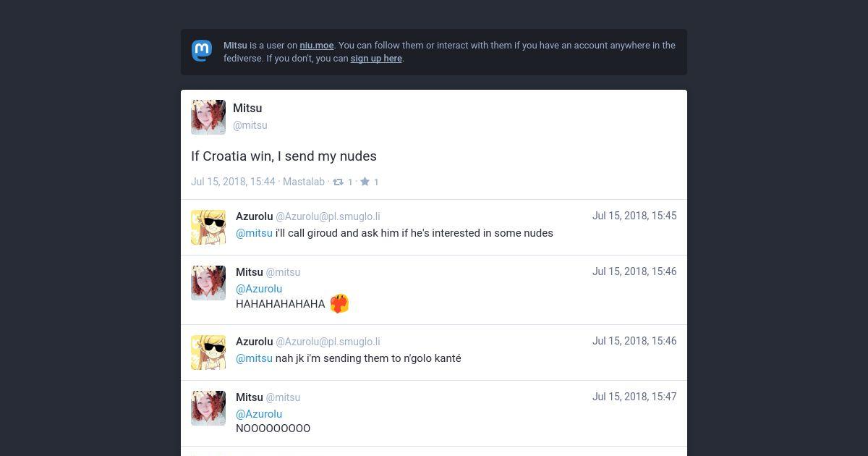Click the boost icon under main post
Viewport: 868px width, 456px height.
338,182
